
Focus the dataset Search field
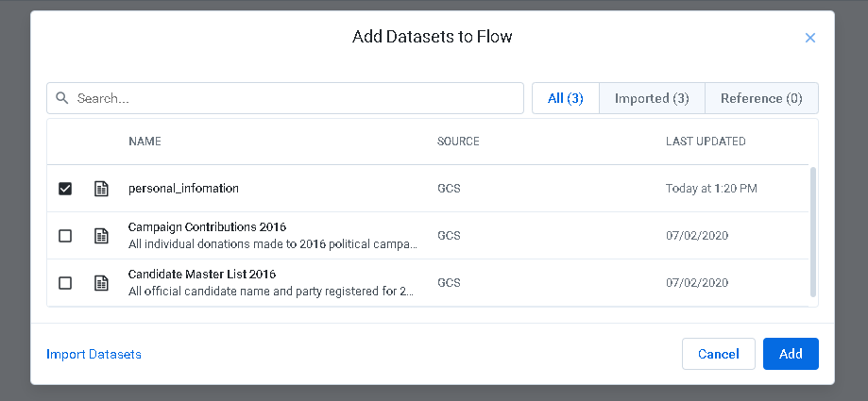pos(293,98)
